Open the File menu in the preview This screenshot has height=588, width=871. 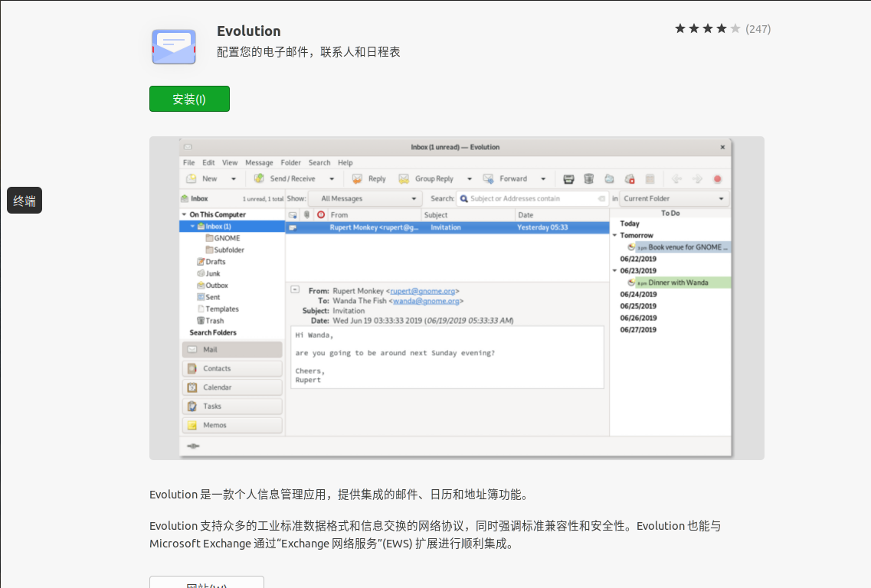coord(189,162)
